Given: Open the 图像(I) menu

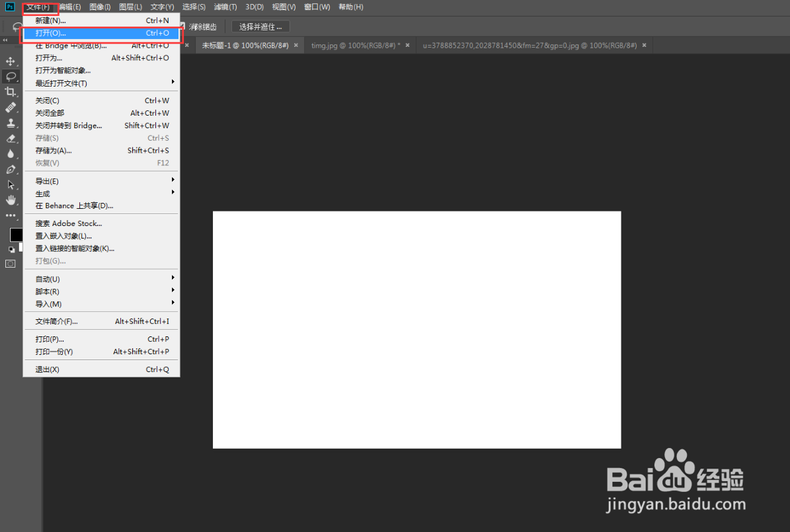Looking at the screenshot, I should [100, 7].
